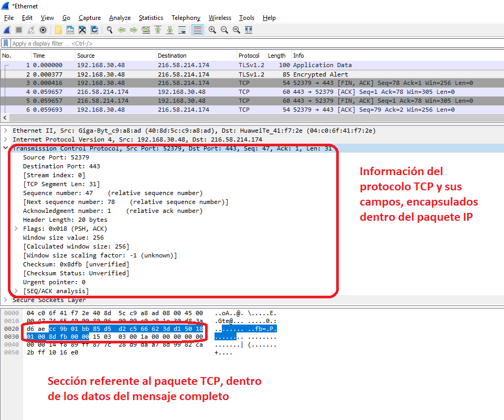This screenshot has width=504, height=420.
Task: Open the Statistics menu
Action: pos(151,18)
